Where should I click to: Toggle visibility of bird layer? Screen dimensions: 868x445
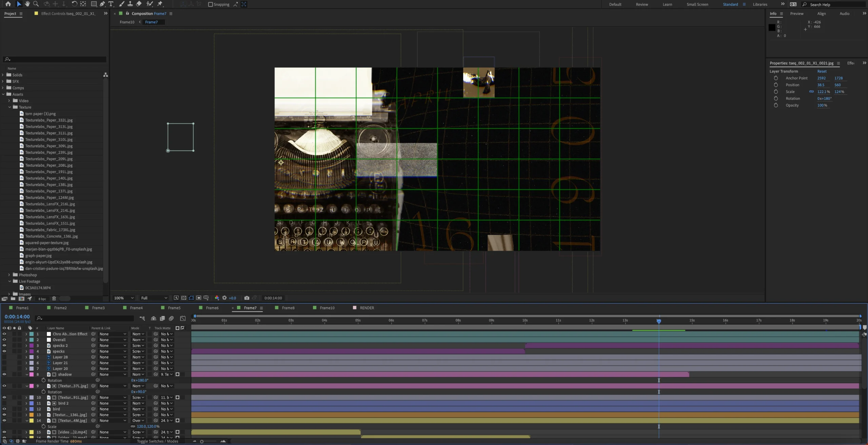(x=4, y=409)
